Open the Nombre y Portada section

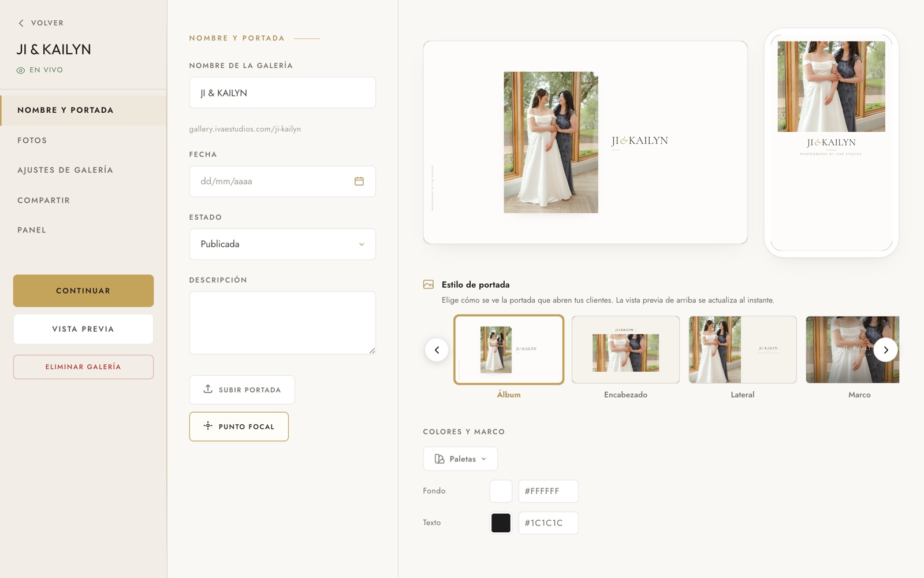tap(84, 110)
